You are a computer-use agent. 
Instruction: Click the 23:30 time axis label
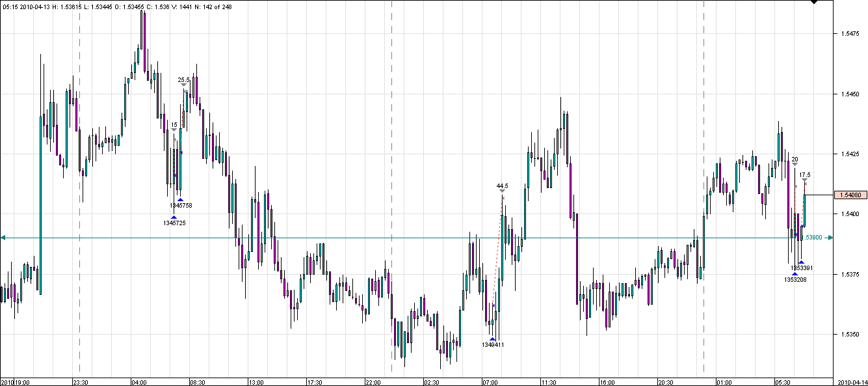click(81, 382)
